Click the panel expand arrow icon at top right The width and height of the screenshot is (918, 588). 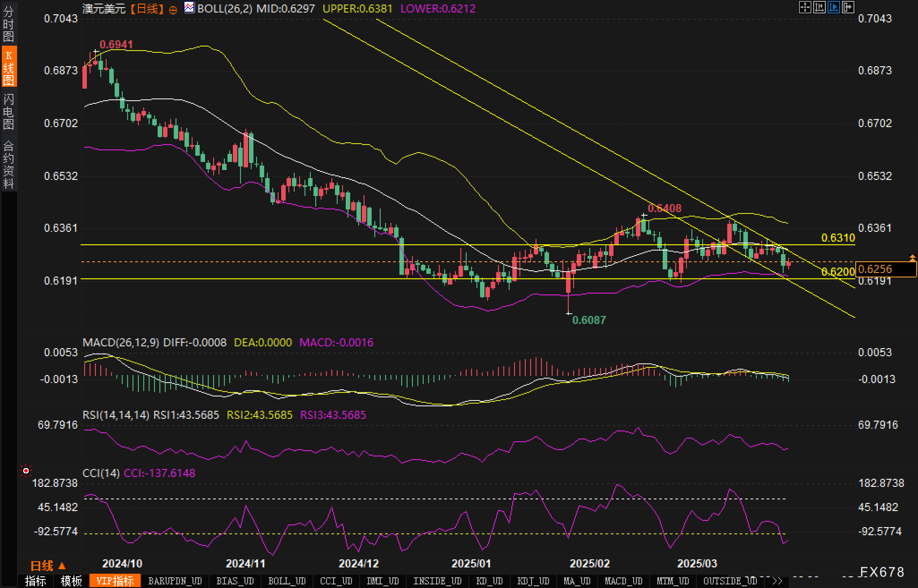[x=848, y=7]
